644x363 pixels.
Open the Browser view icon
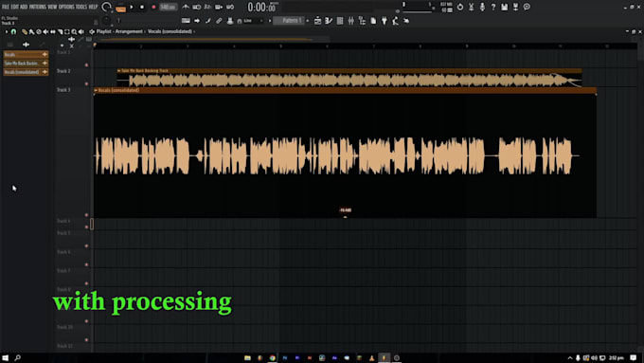tap(362, 21)
